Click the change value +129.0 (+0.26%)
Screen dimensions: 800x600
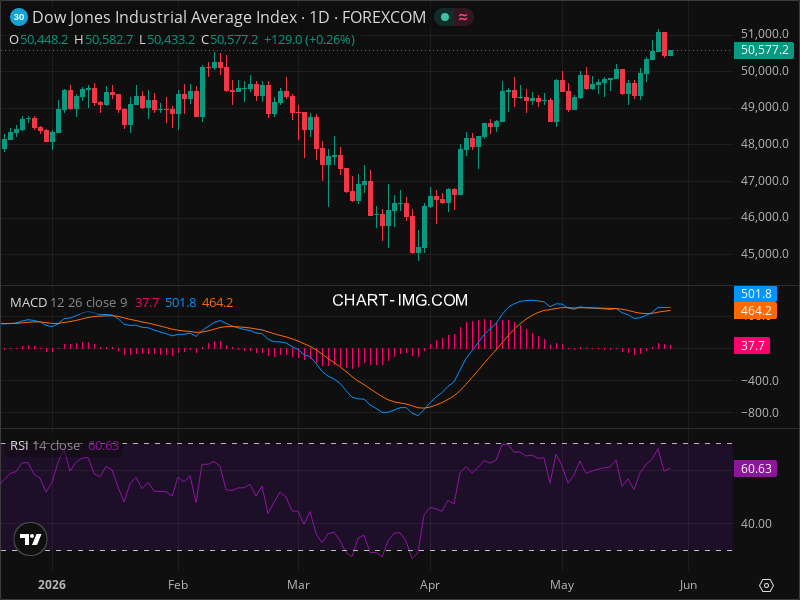[x=309, y=40]
